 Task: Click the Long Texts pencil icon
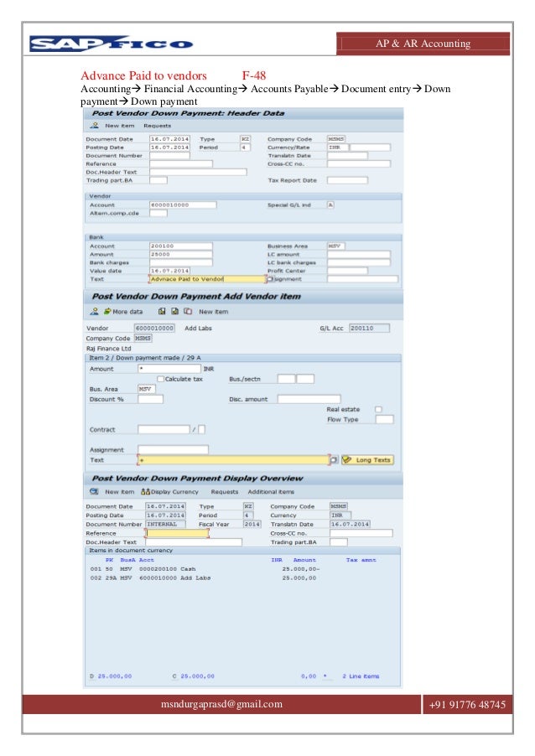pyautogui.click(x=347, y=460)
